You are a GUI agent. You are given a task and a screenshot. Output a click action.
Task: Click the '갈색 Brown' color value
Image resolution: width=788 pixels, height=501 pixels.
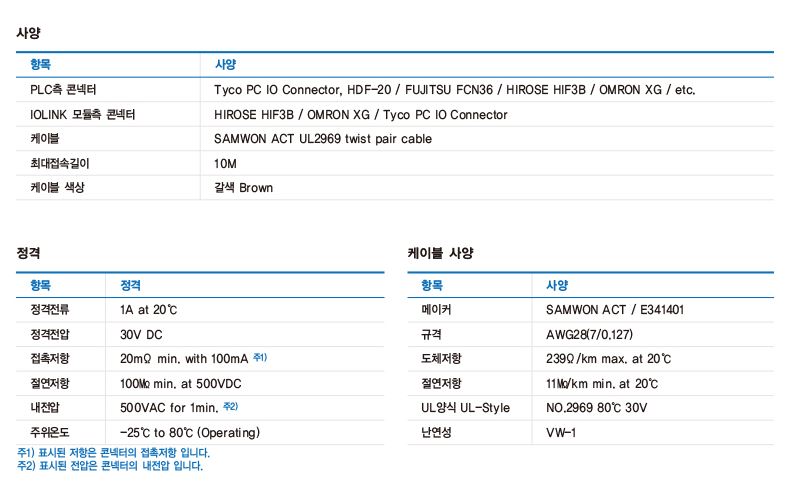(244, 188)
